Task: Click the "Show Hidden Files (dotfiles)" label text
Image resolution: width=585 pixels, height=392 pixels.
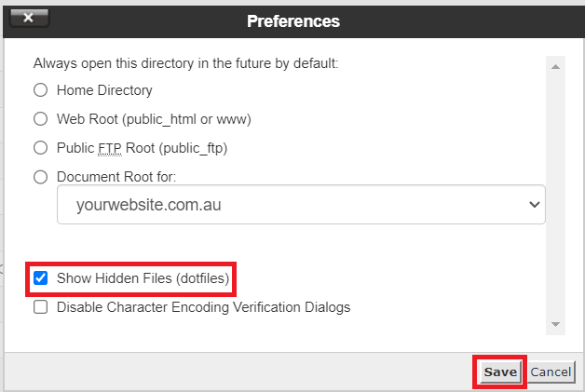Action: coord(143,278)
